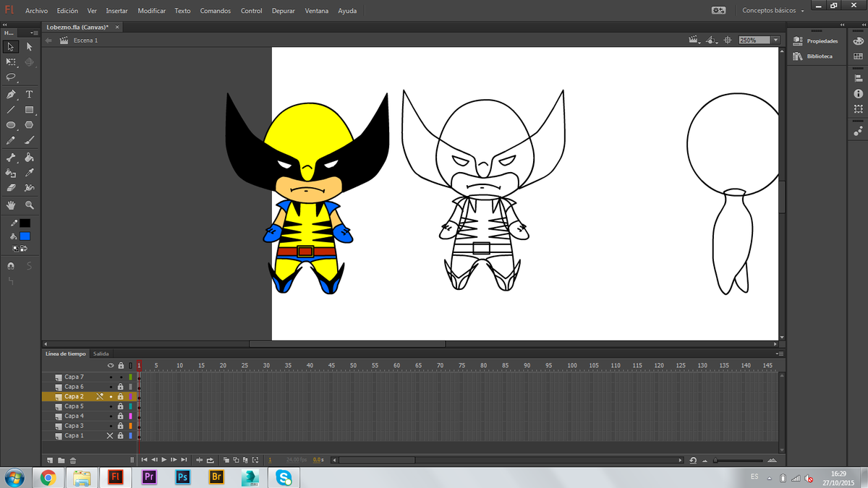Select the Eraser tool
Viewport: 868px width, 488px height.
11,187
